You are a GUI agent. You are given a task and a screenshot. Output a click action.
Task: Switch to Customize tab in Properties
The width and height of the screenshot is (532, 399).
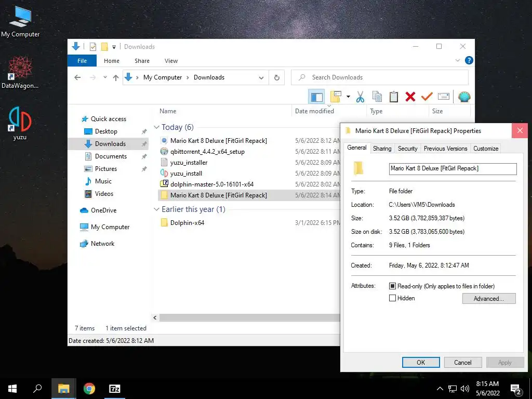[x=486, y=148]
